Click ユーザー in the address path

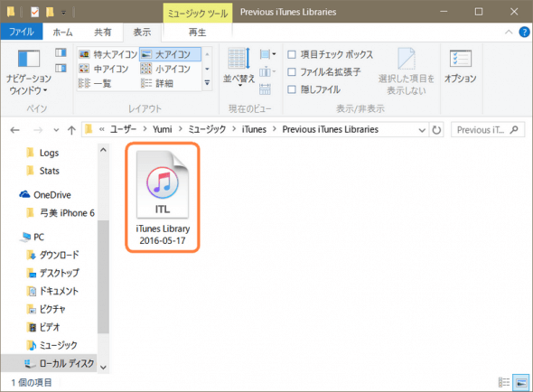pyautogui.click(x=123, y=129)
